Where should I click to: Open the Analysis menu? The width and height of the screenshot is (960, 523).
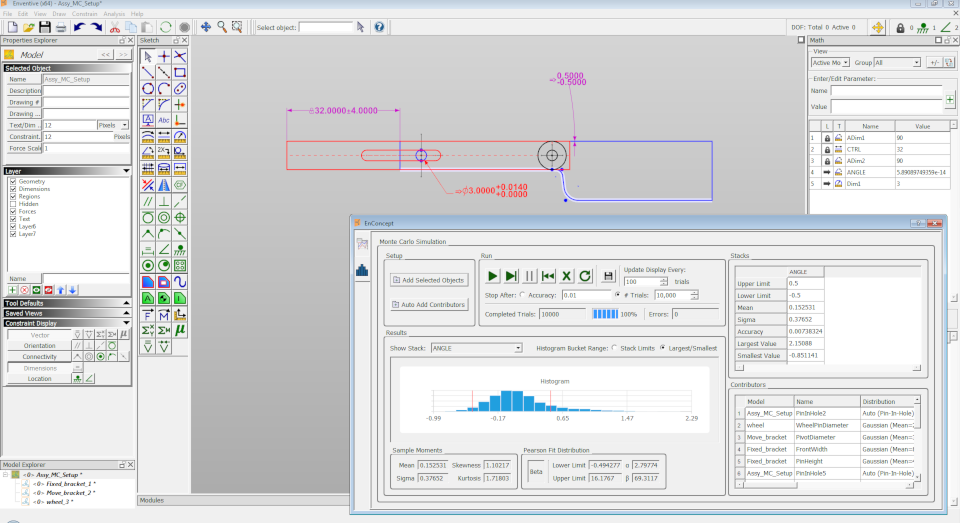pos(114,13)
